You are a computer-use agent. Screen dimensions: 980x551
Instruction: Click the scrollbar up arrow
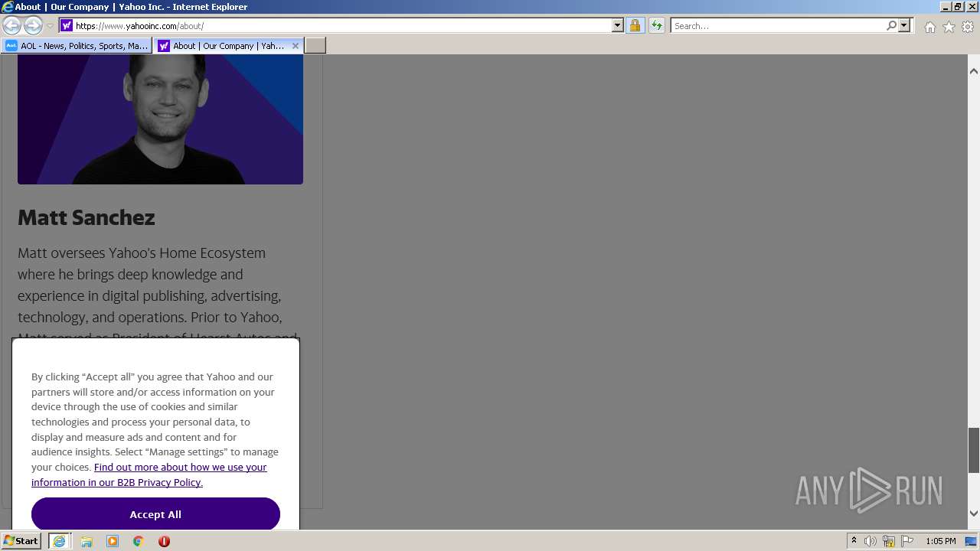click(974, 71)
